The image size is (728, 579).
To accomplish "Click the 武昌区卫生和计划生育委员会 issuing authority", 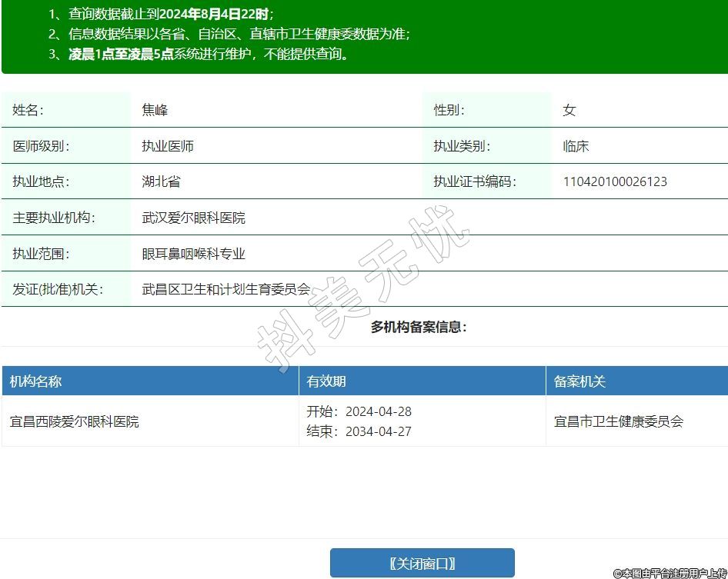I will point(225,289).
